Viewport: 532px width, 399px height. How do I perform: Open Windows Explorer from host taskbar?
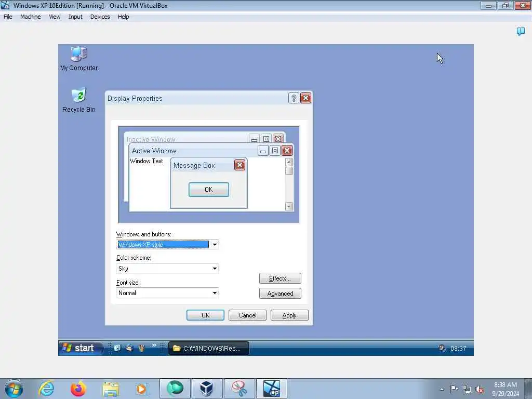(111, 389)
